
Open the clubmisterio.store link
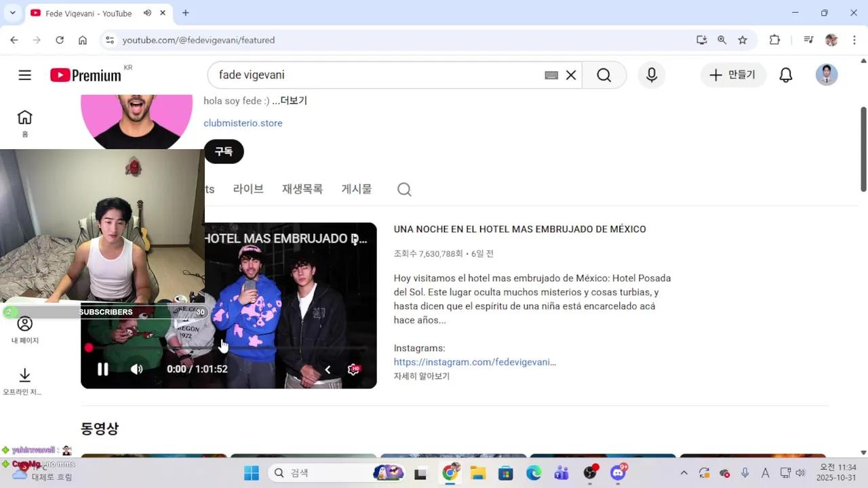pyautogui.click(x=243, y=123)
